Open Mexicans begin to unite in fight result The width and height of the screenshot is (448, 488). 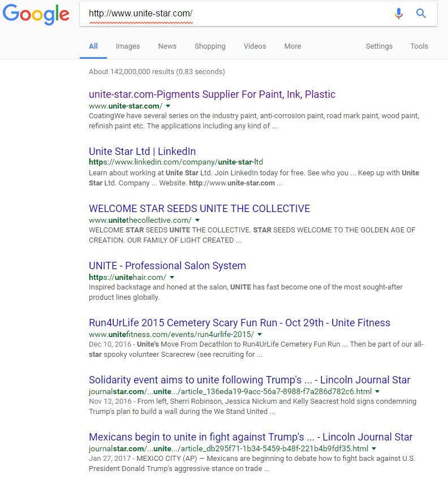pos(251,437)
